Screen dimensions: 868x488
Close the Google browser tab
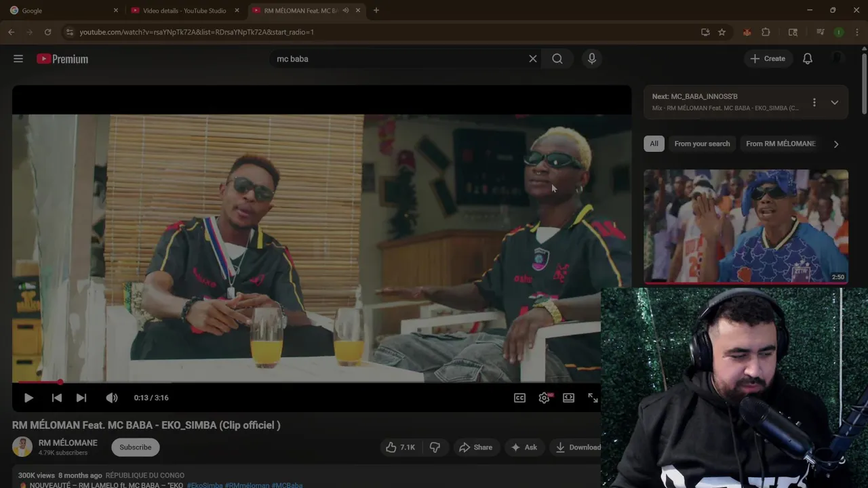pos(115,10)
